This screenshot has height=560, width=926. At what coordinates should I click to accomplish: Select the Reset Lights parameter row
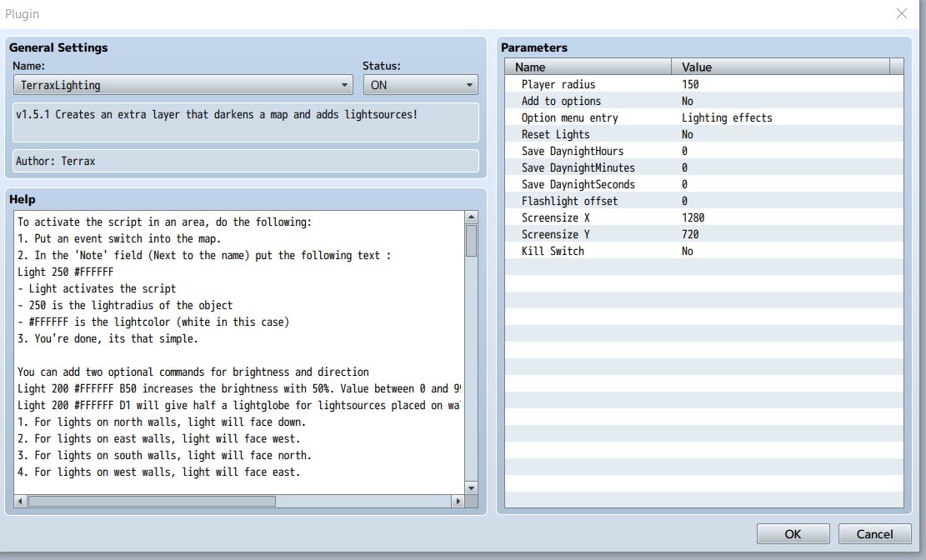[x=704, y=135]
